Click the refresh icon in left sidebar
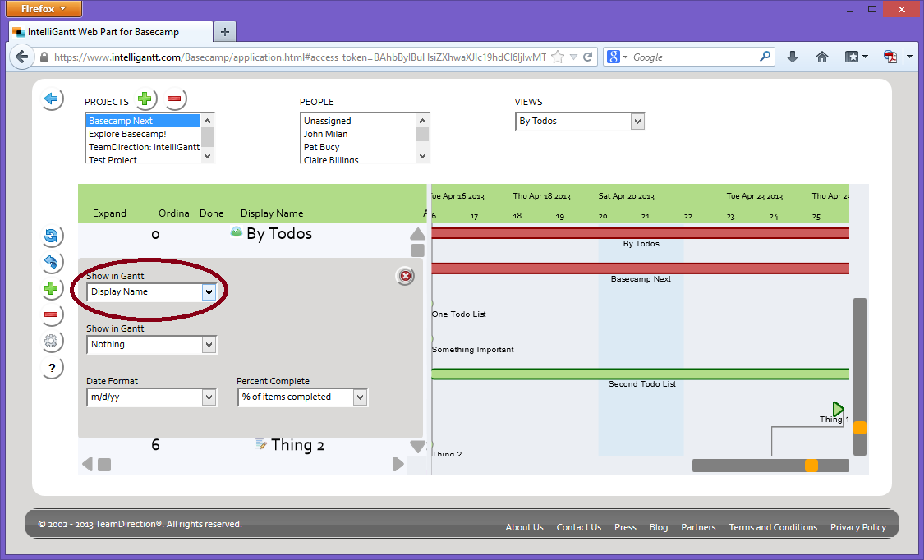The width and height of the screenshot is (924, 560). point(51,236)
